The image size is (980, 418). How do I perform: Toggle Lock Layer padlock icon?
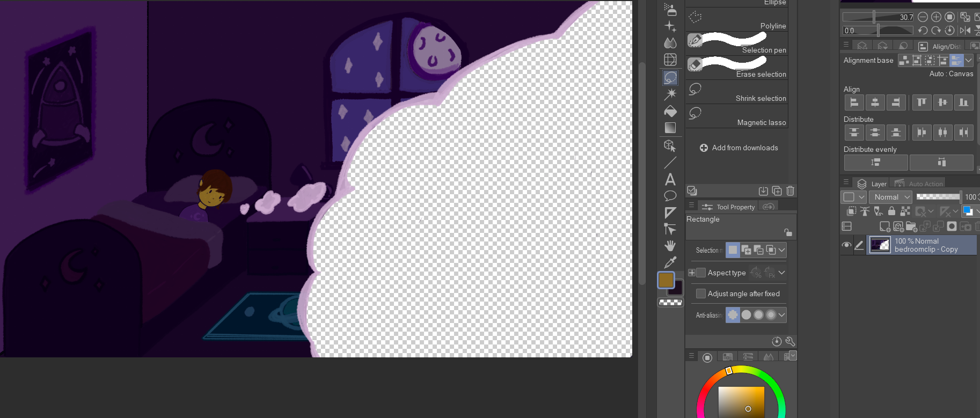point(891,211)
